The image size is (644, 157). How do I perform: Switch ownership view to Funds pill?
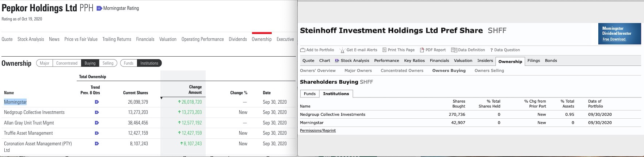coord(129,63)
